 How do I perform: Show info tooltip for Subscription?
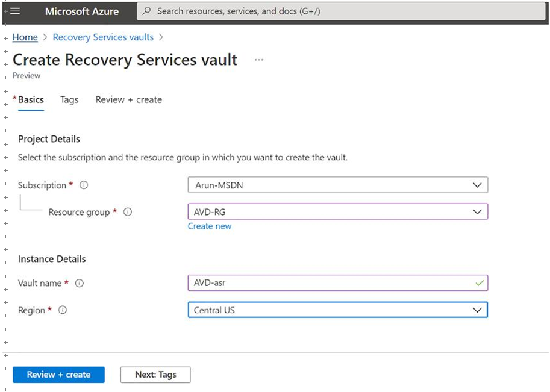[84, 185]
